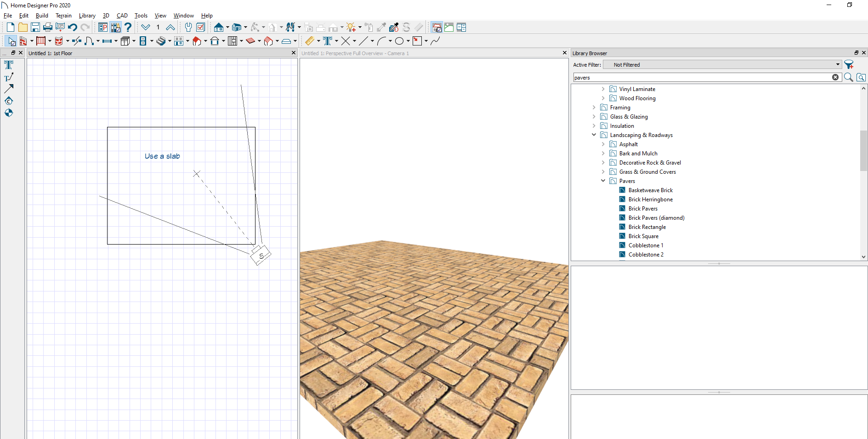Click the Print icon in the toolbar
868x439 pixels.
[48, 28]
